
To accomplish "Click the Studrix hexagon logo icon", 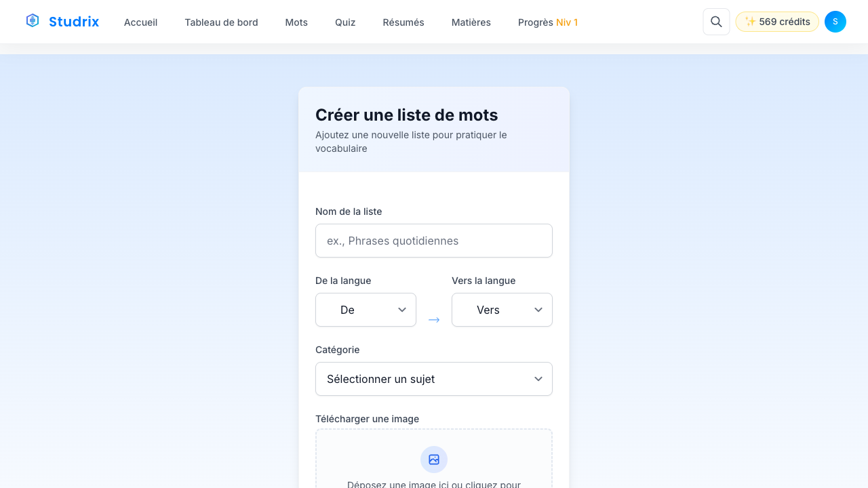I will click(33, 21).
